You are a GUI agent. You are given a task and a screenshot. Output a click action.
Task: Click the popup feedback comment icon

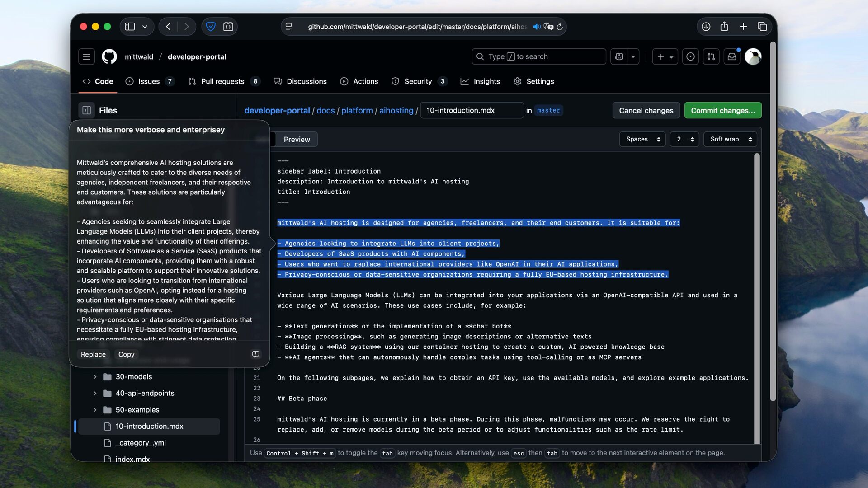(x=255, y=354)
